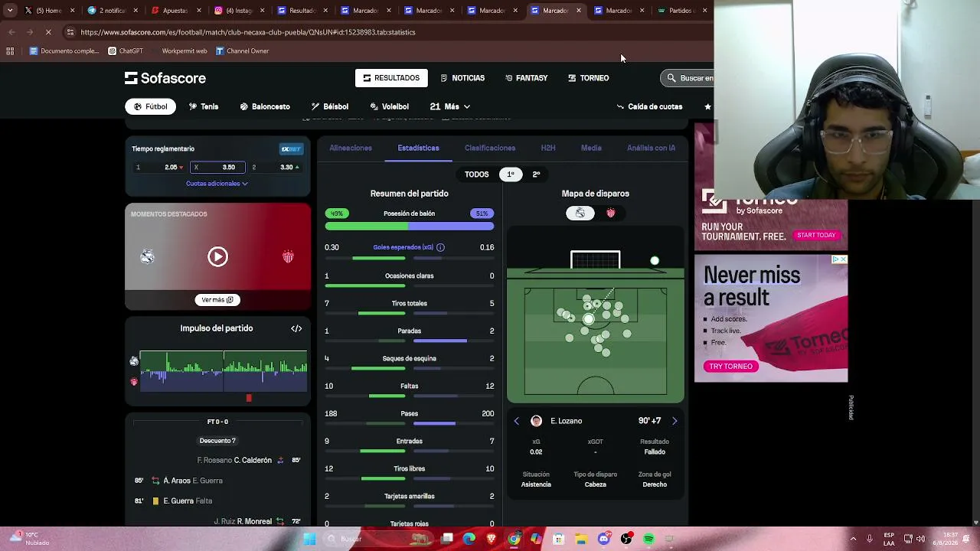Viewport: 980px width, 551px height.
Task: Click the START TODAY ad button
Action: point(816,235)
